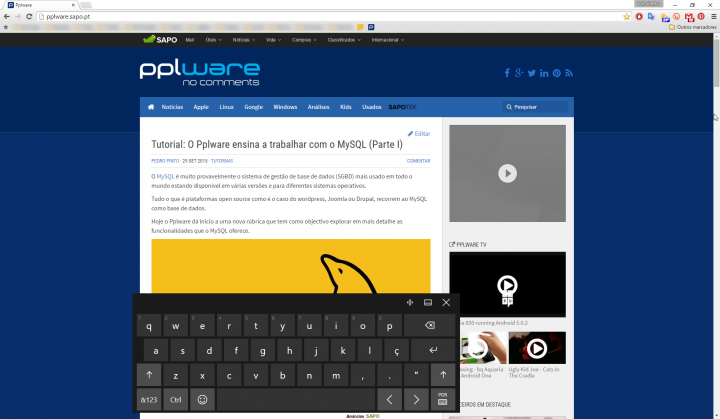Click the Mail link in SAPO bar
Image resolution: width=720 pixels, height=419 pixels.
coord(190,40)
